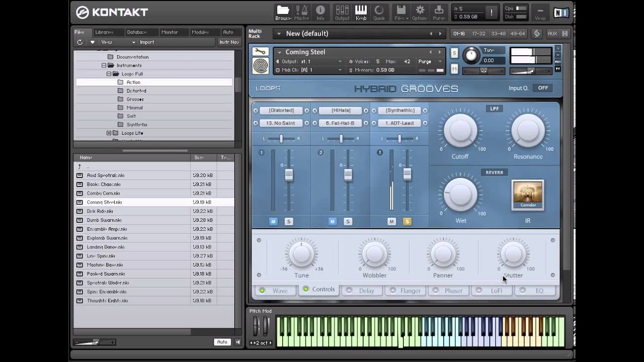Open the Options gear icon
This screenshot has width=644, height=362.
(420, 12)
